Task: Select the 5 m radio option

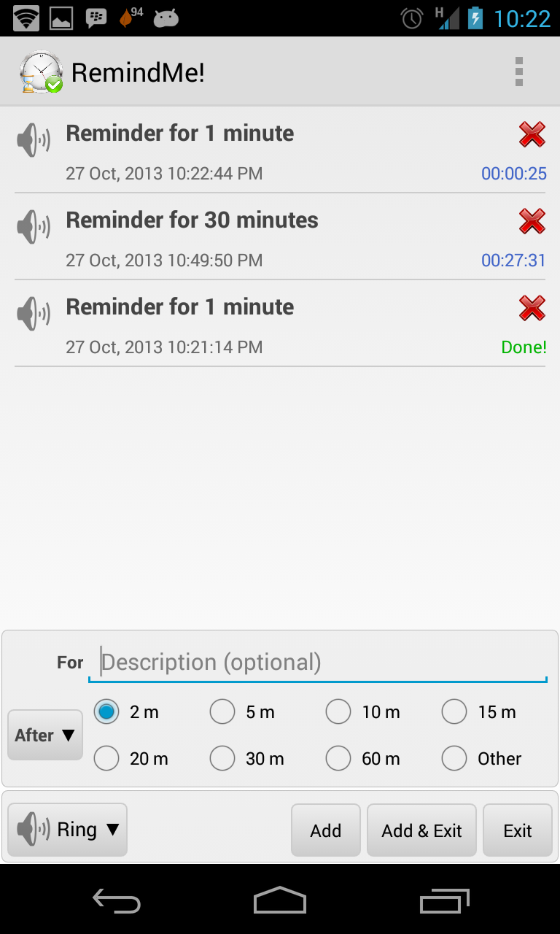Action: (x=222, y=712)
